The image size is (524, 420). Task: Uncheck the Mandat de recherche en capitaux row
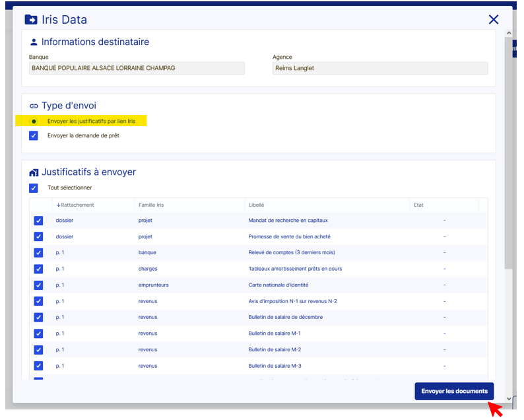click(38, 221)
